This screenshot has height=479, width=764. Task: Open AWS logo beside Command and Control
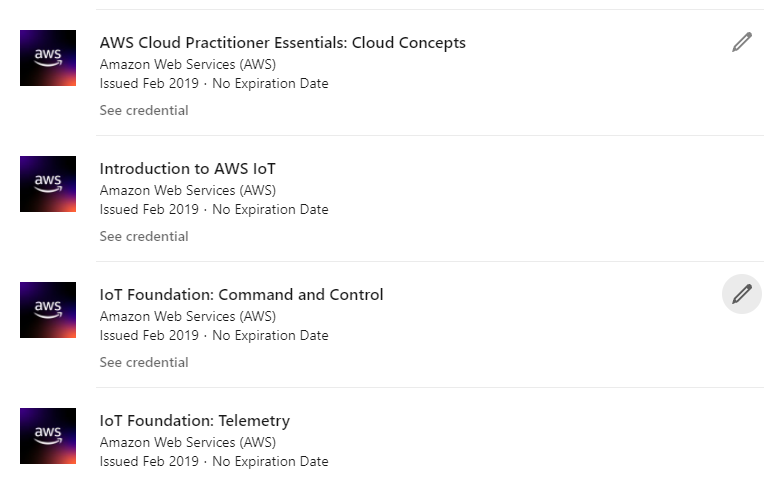48,310
